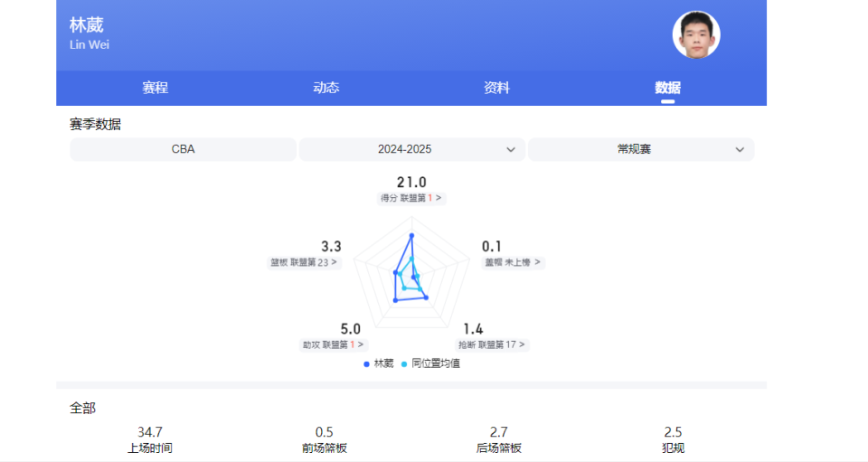Open the 2024-2025 season dropdown
Image resolution: width=868 pixels, height=462 pixels.
tap(412, 149)
